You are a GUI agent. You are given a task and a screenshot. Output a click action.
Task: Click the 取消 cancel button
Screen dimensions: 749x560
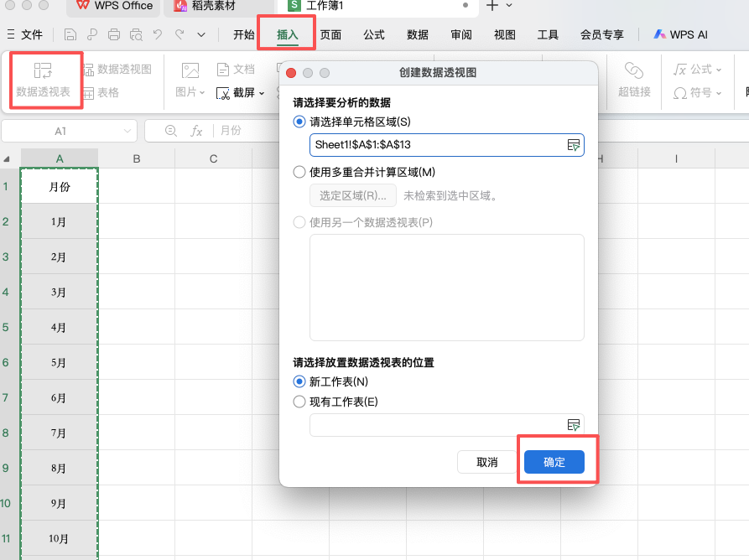[x=486, y=462]
